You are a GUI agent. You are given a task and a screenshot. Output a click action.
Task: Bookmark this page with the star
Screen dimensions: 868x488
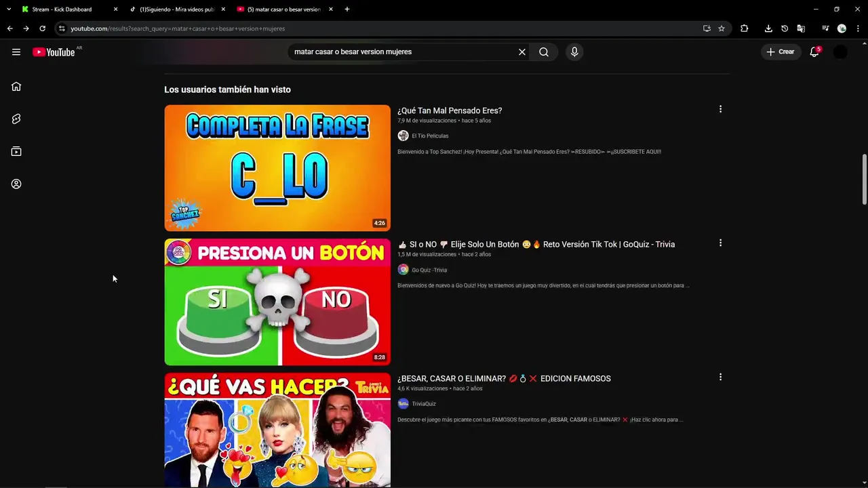[x=722, y=28]
